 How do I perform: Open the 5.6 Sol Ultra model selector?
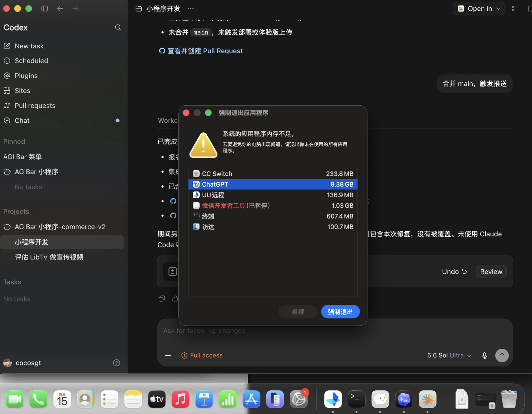[x=449, y=356]
